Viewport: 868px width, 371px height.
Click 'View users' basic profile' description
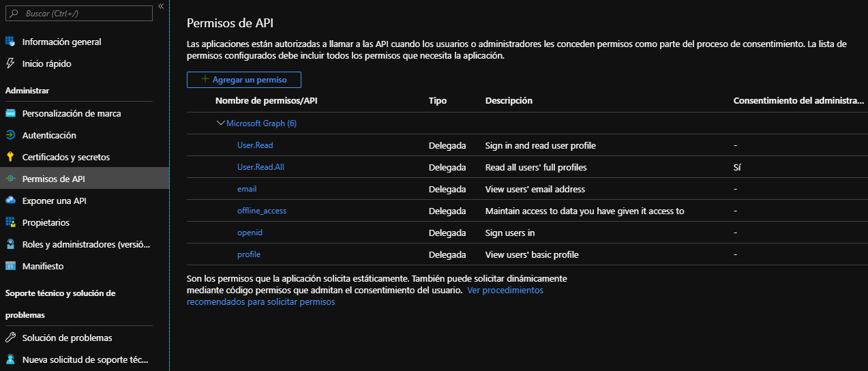(532, 254)
